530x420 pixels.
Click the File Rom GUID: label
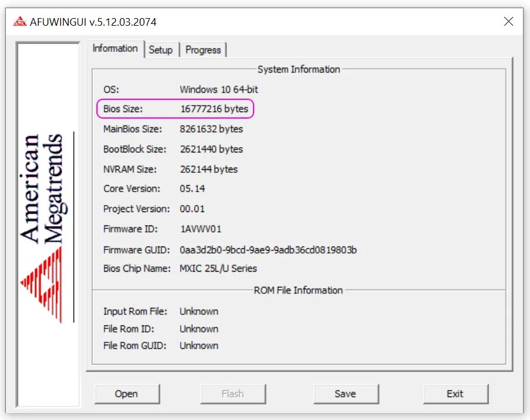tap(135, 346)
